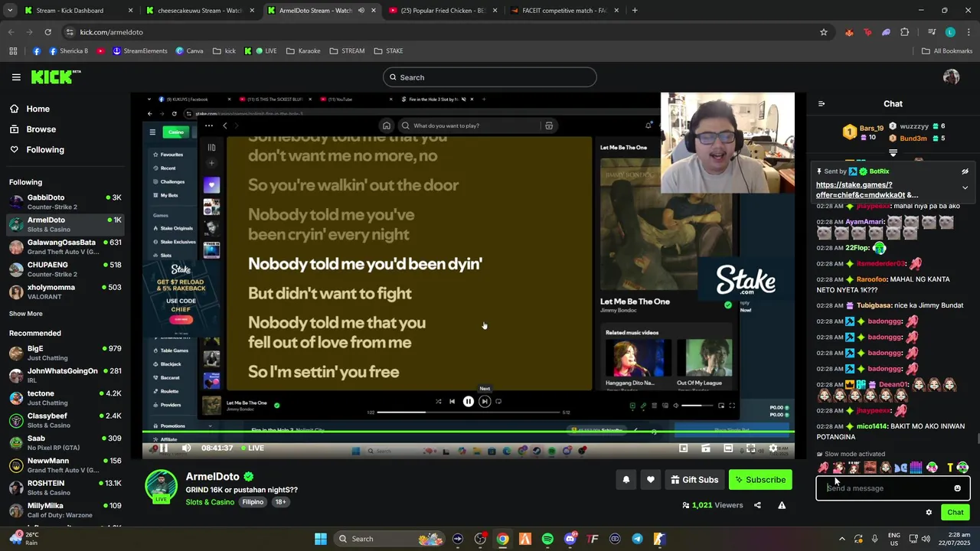Click the Filipino language tag
The width and height of the screenshot is (980, 551).
click(253, 502)
